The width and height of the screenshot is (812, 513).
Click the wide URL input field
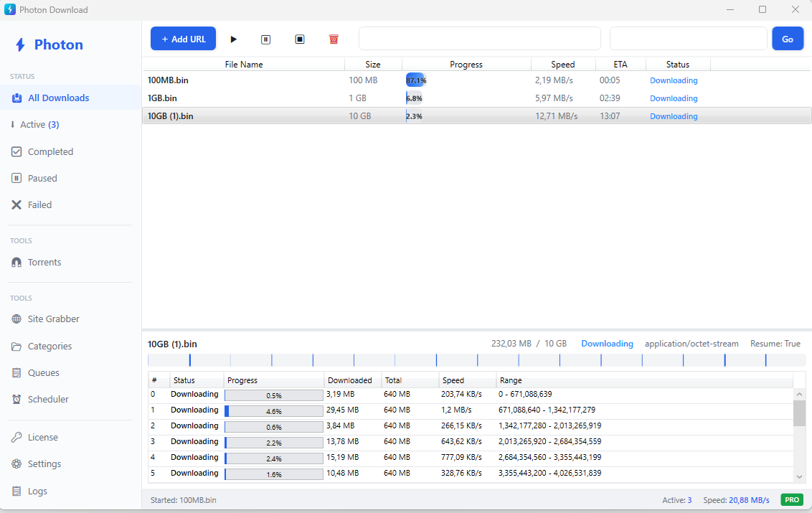[x=480, y=39]
